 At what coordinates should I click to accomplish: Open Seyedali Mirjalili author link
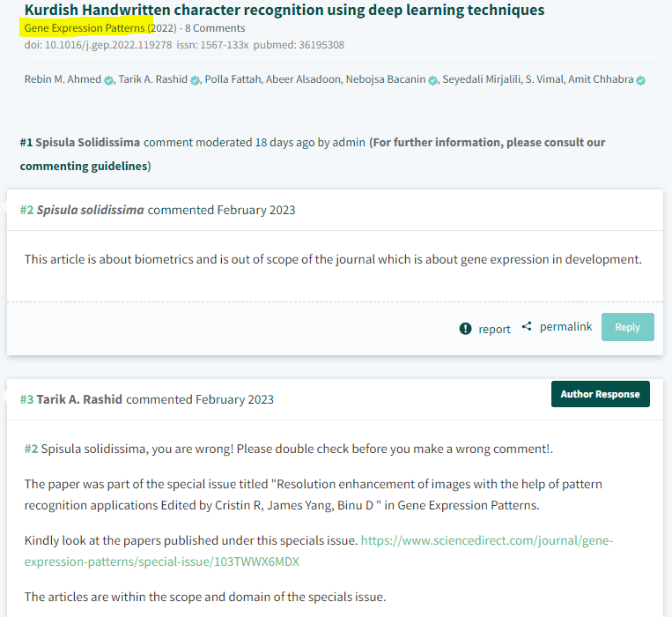482,80
